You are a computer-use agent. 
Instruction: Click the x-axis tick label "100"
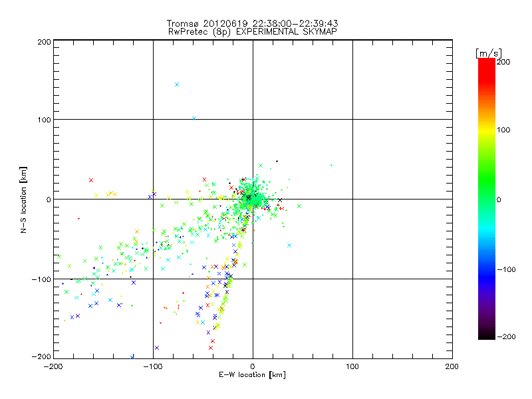pos(352,366)
